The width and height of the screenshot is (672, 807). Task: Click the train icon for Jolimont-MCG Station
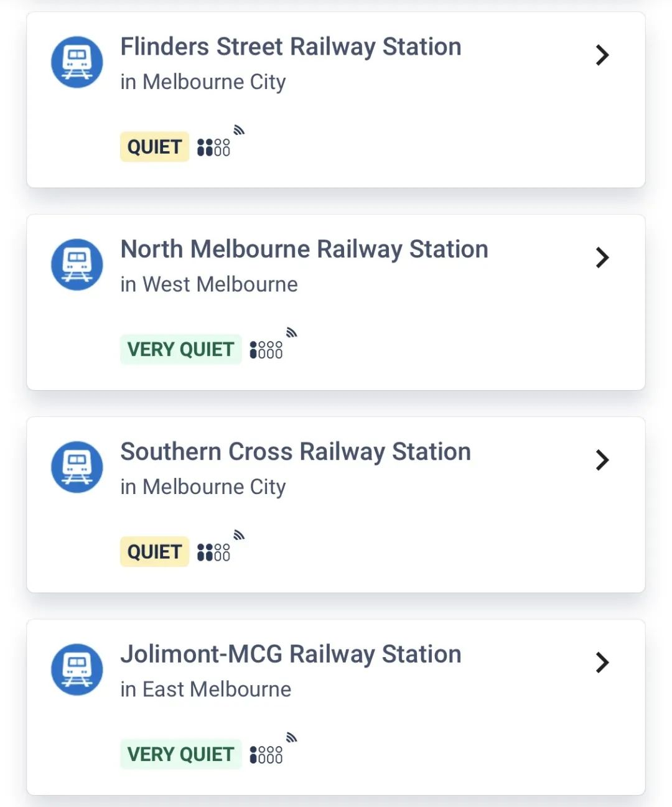(x=77, y=669)
